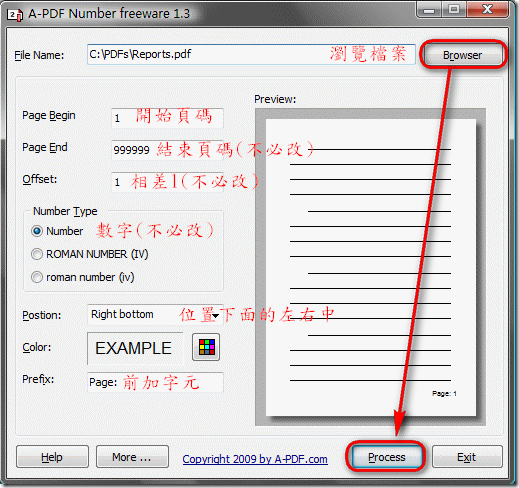Choose lowercase roman number (iv) option
Image resolution: width=519 pixels, height=488 pixels.
pos(37,277)
